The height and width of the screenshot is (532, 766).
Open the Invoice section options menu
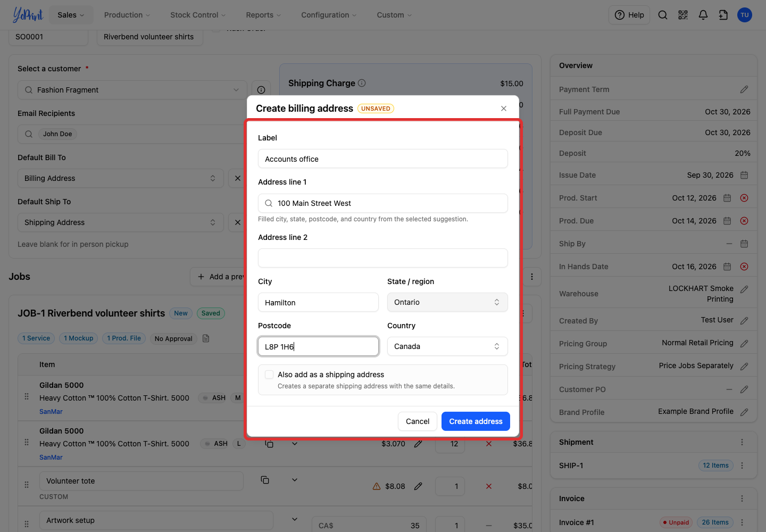[x=742, y=498]
